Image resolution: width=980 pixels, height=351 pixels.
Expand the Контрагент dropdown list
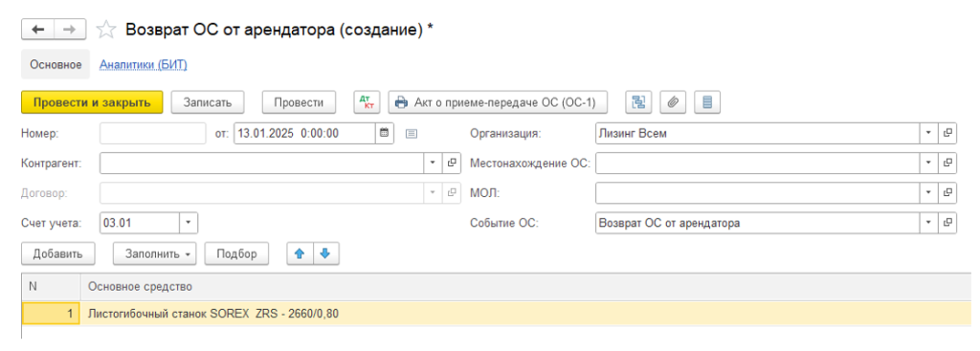click(433, 163)
